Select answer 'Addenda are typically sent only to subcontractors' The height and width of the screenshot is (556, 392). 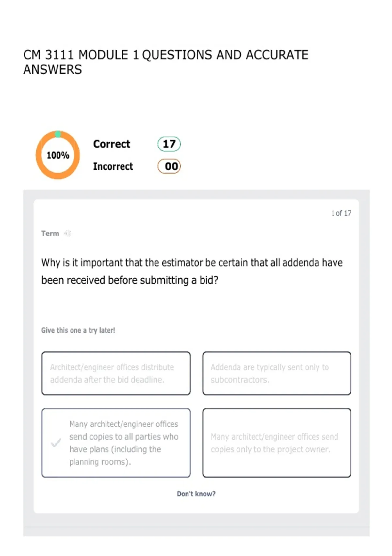[277, 374]
